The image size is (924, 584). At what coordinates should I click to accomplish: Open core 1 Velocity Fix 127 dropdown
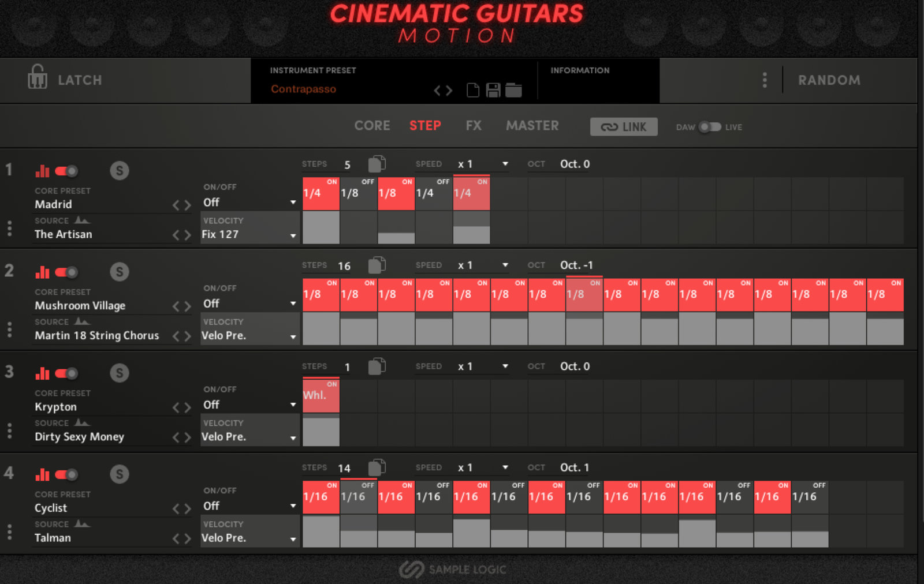click(x=249, y=235)
